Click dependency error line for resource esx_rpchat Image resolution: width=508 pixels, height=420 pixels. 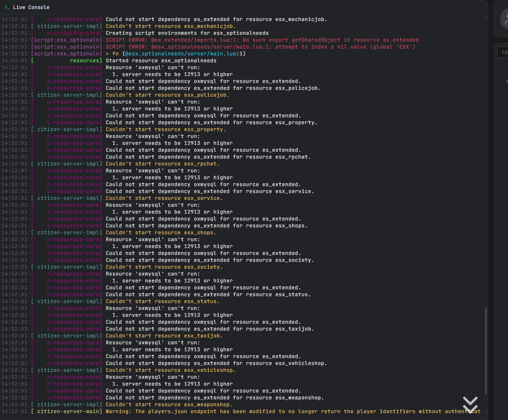click(x=208, y=157)
